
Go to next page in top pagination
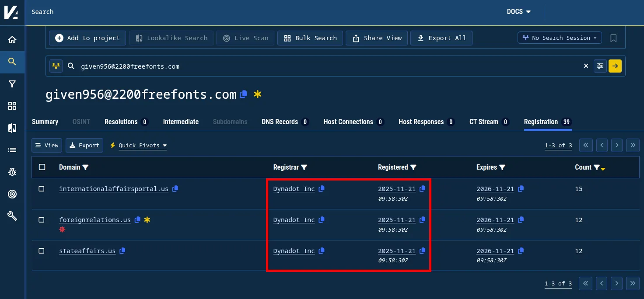point(617,146)
